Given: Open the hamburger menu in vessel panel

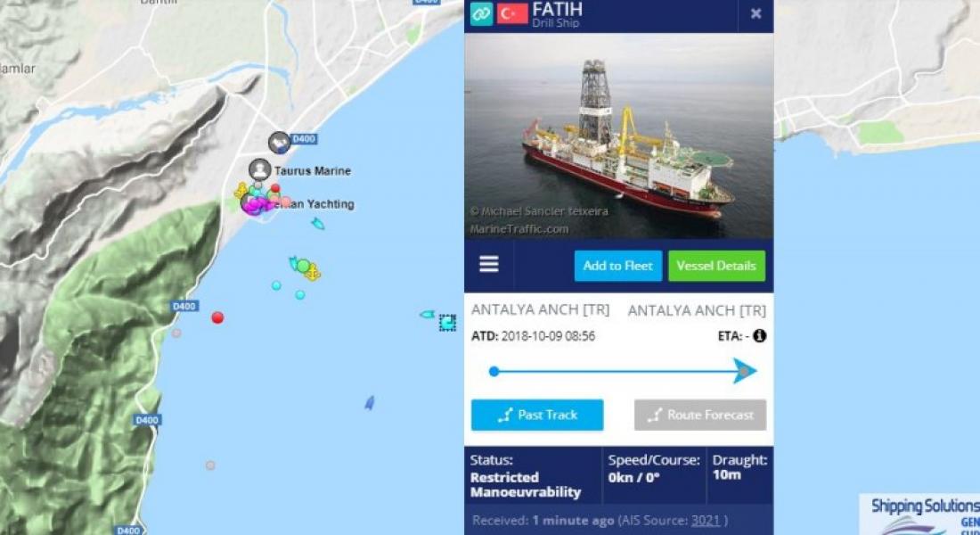Looking at the screenshot, I should click(x=489, y=265).
